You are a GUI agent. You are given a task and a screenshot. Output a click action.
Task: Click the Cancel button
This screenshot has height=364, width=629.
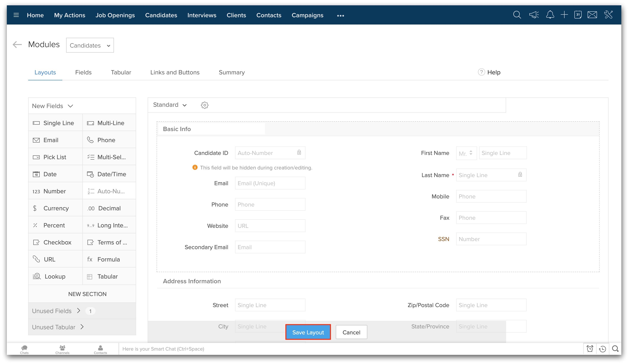[351, 332]
